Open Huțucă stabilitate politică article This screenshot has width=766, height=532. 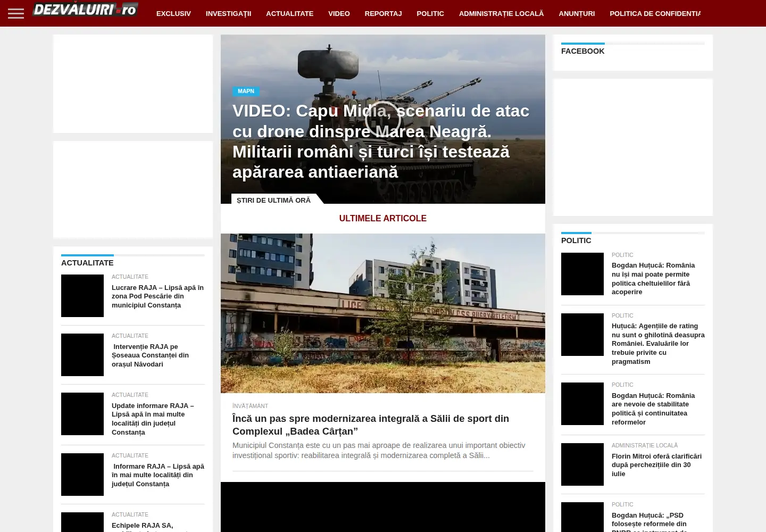pyautogui.click(x=653, y=409)
